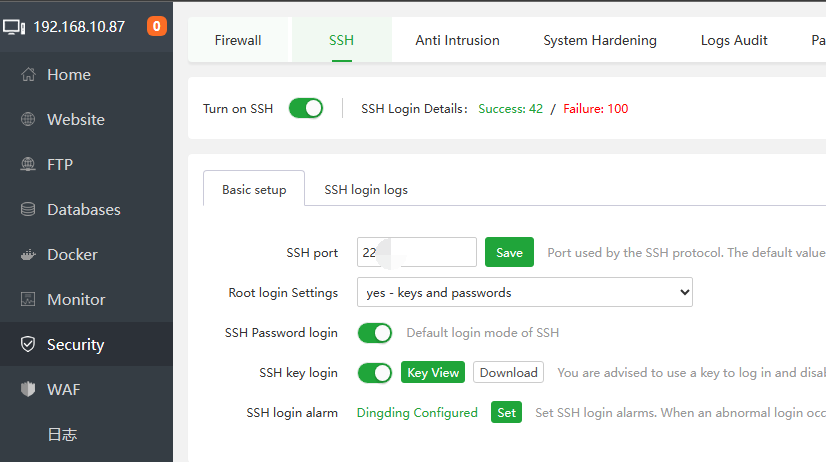This screenshot has width=826, height=462.
Task: Toggle the Turn on SSH switch
Action: click(306, 108)
